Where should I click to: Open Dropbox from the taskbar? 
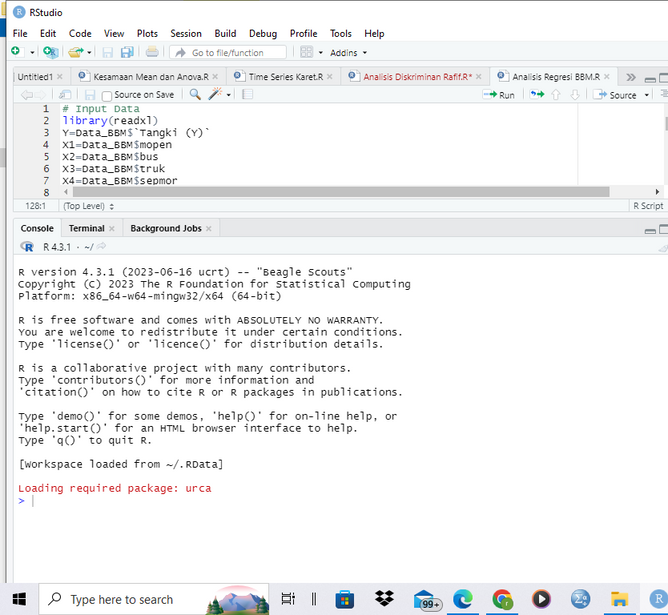(x=384, y=599)
